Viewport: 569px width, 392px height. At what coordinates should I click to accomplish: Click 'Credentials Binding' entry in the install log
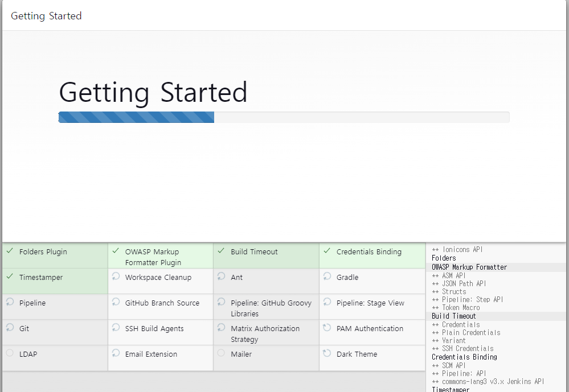tap(464, 357)
